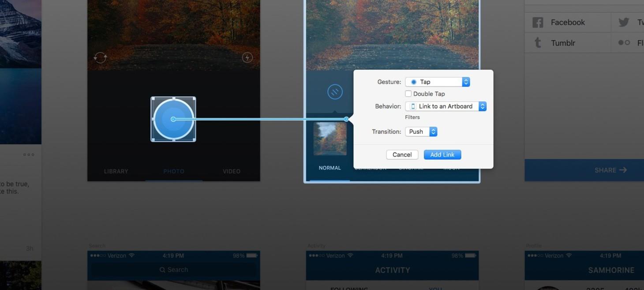
Task: Click the Search field on Search artboard
Action: [174, 270]
